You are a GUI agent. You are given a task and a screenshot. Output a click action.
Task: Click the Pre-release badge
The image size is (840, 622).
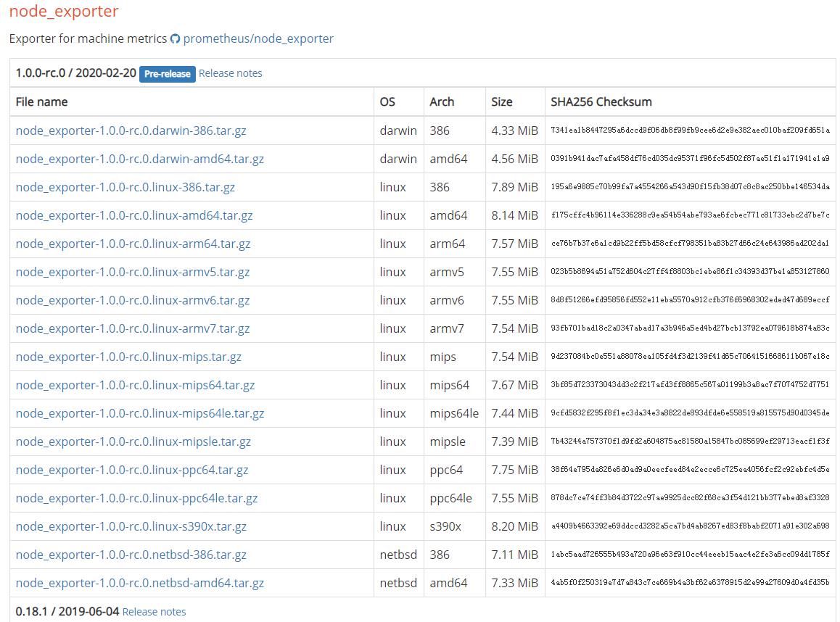167,74
